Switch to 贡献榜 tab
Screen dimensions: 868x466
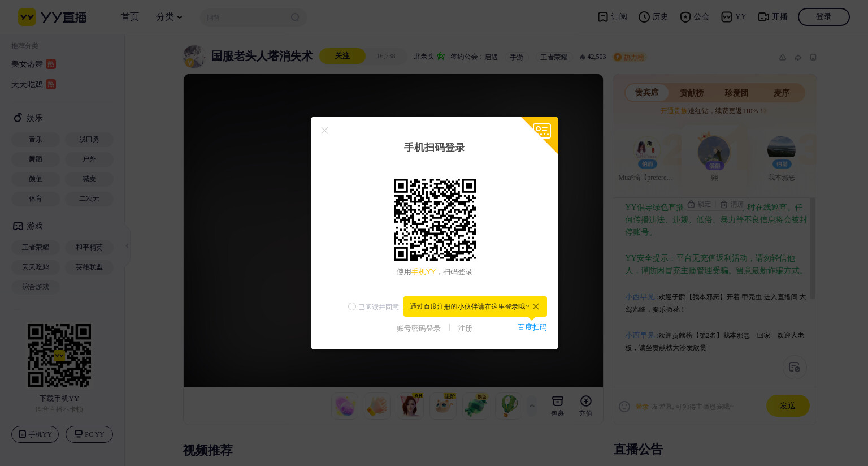692,93
